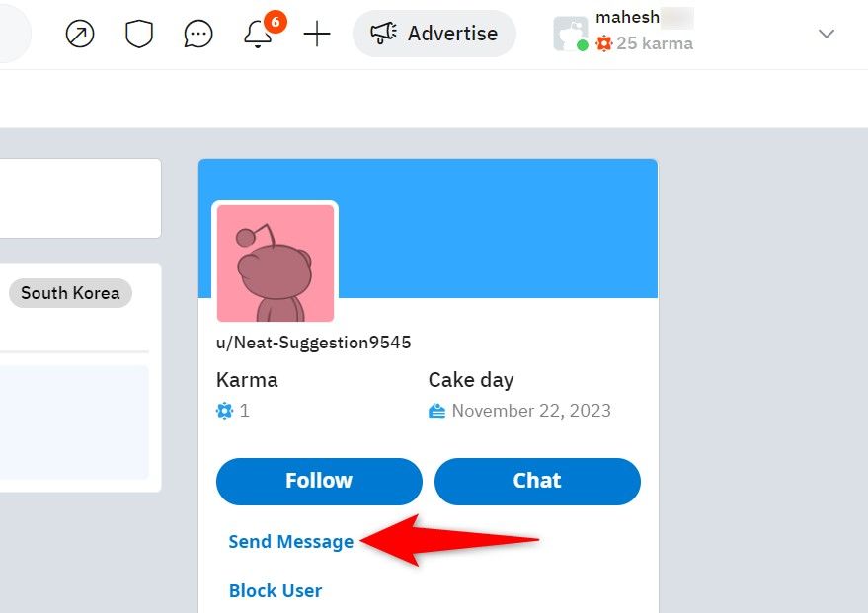The width and height of the screenshot is (868, 613).
Task: Open chat via header speech bubble icon
Action: pyautogui.click(x=198, y=35)
